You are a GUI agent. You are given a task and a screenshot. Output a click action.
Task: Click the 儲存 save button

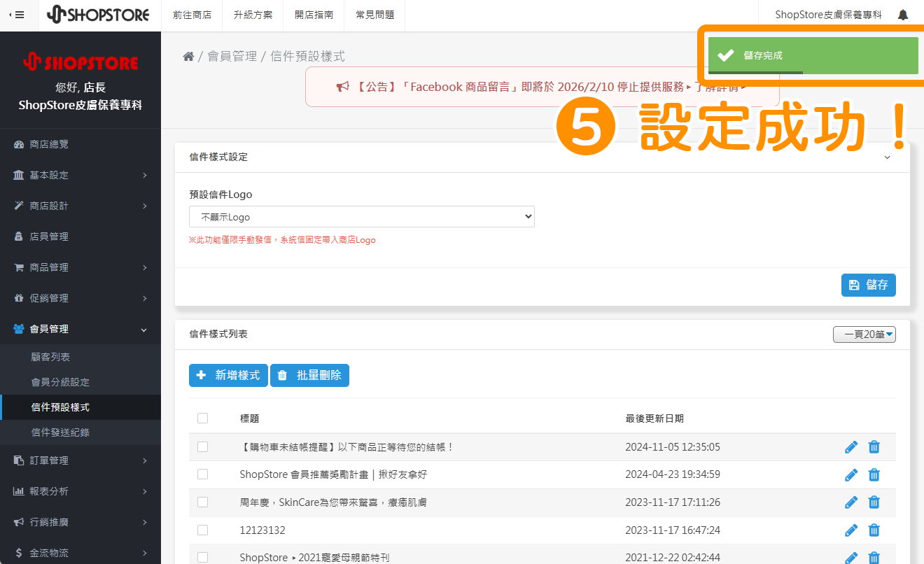[868, 285]
